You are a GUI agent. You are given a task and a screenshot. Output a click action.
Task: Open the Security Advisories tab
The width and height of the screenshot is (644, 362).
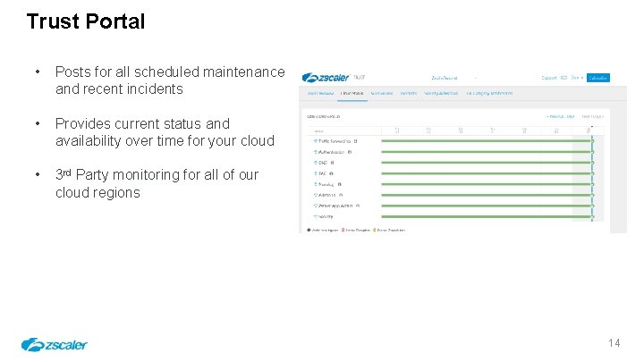[441, 94]
